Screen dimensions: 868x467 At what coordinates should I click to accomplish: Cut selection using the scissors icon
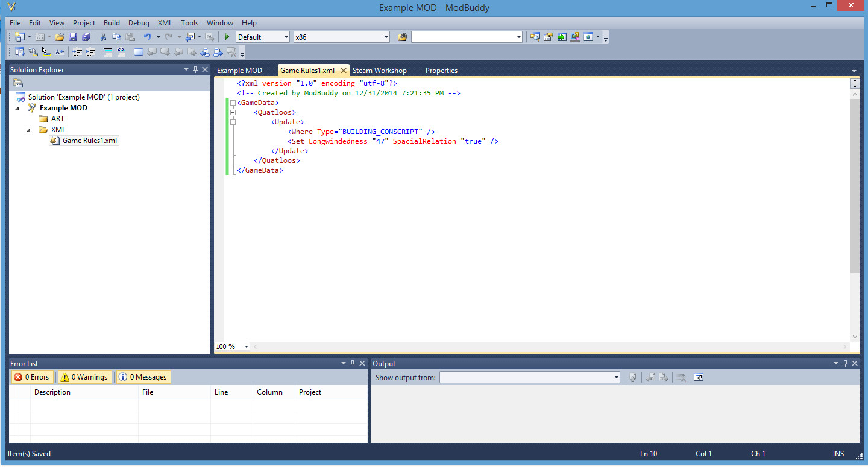tap(103, 37)
